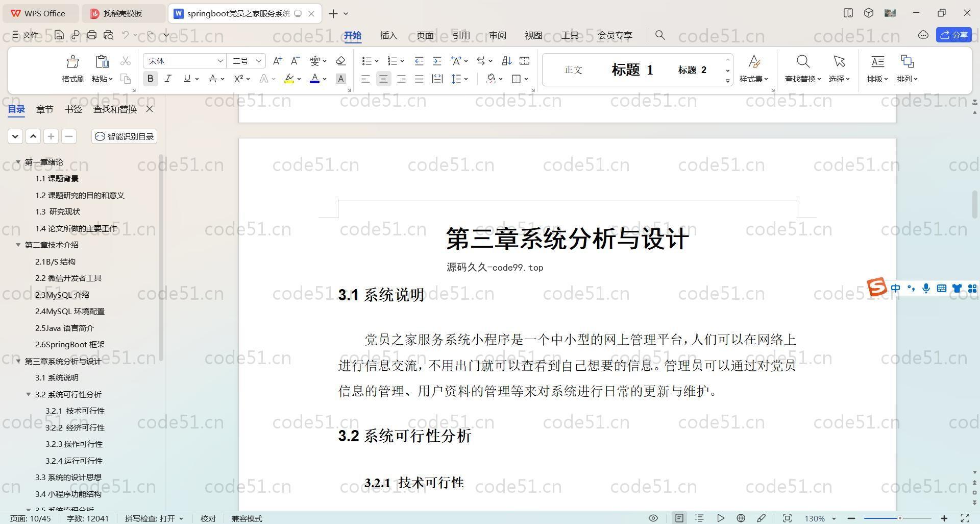Apply the 标题 1 style
Screen dimensions: 980x524
[632, 69]
